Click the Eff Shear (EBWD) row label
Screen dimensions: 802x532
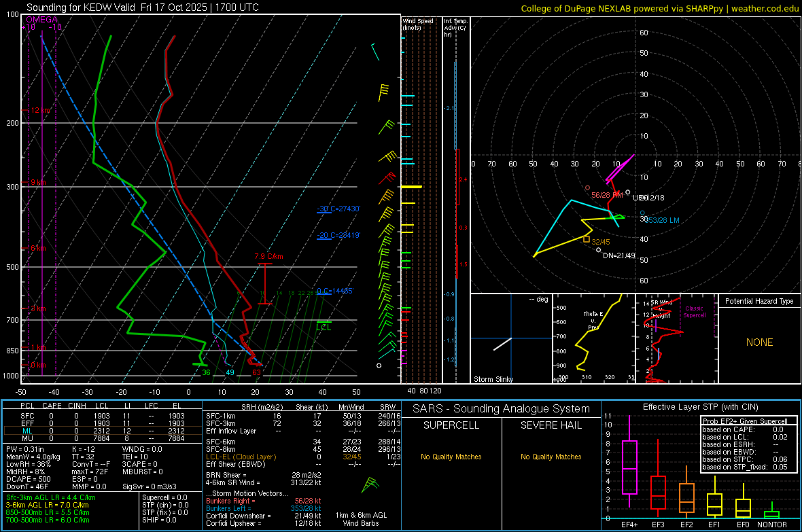tap(236, 464)
